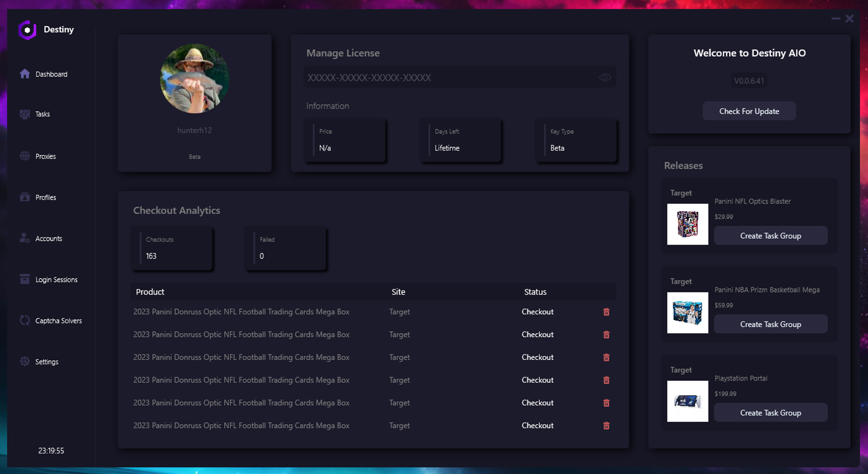Click the Dashboard home icon
Viewport: 868px width, 474px height.
[x=25, y=74]
